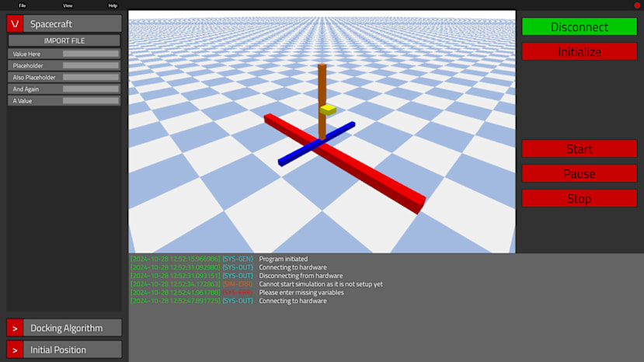Click the IMPORT FILE button
This screenshot has height=362, width=644.
click(x=64, y=40)
